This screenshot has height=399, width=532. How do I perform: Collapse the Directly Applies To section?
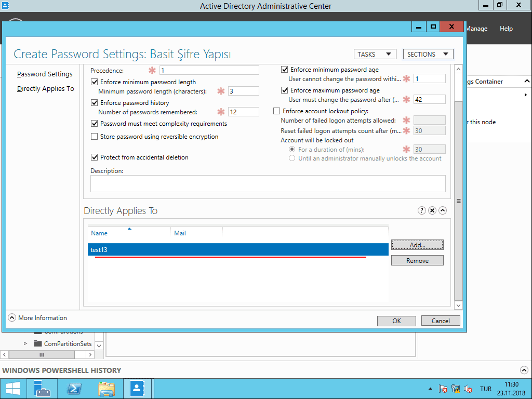click(443, 211)
